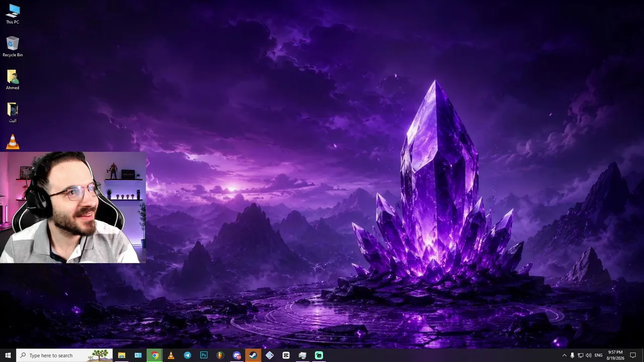Open File Explorer from the taskbar
Image resolution: width=644 pixels, height=362 pixels.
click(x=121, y=355)
